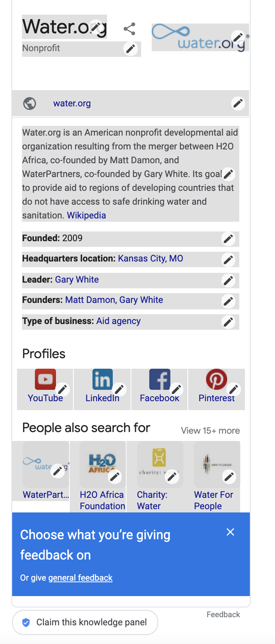This screenshot has height=644, width=275.
Task: Click pencil icon on Nonprofit subtitle
Action: 131,49
